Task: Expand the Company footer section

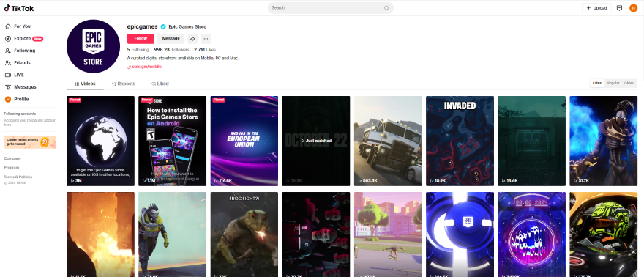Action: (x=12, y=158)
